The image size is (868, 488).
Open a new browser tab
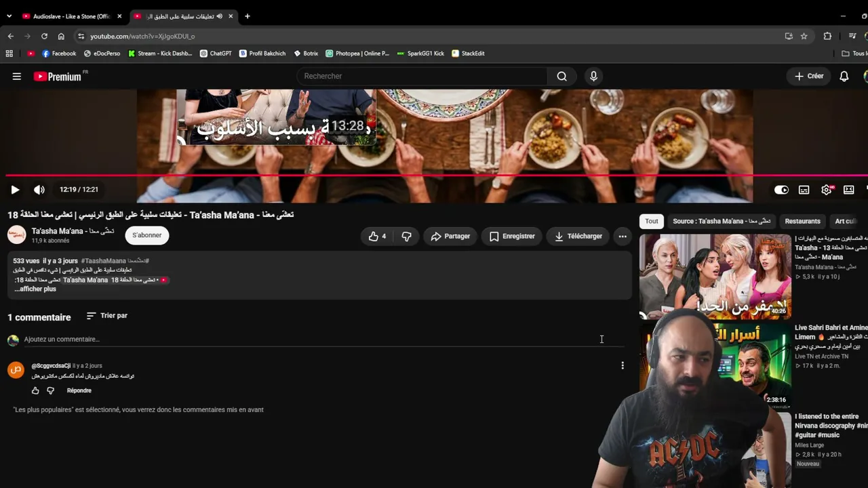point(247,16)
